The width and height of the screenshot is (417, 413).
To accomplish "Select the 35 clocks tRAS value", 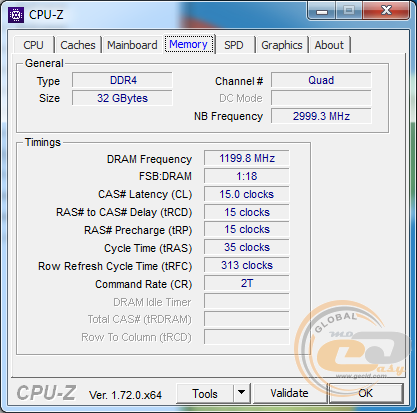I will (x=247, y=248).
